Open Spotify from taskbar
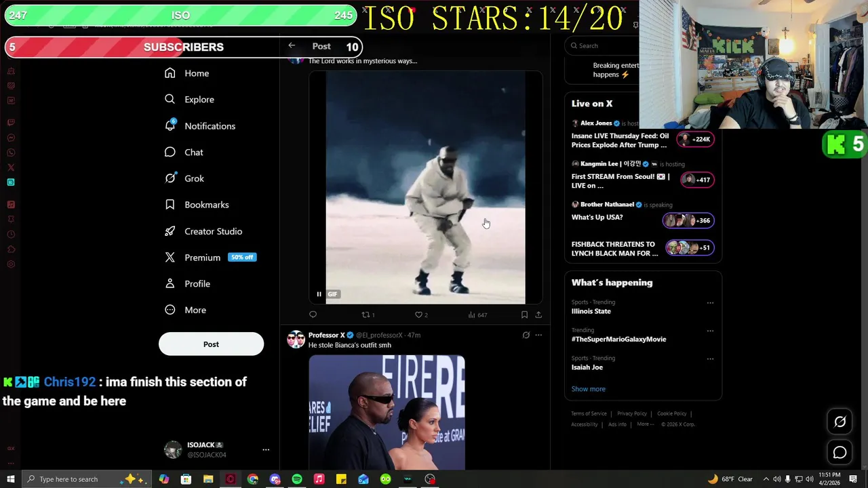Screen dimensions: 868x488 297,479
